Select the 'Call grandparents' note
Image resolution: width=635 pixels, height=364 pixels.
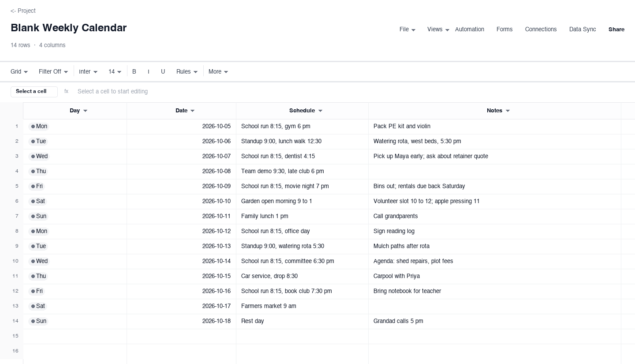tap(494, 216)
